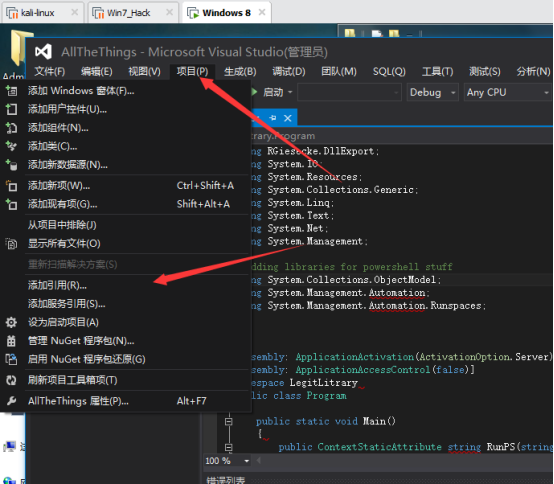Open the 测试(S) menu
Viewport: 554px width, 484px height.
point(485,71)
